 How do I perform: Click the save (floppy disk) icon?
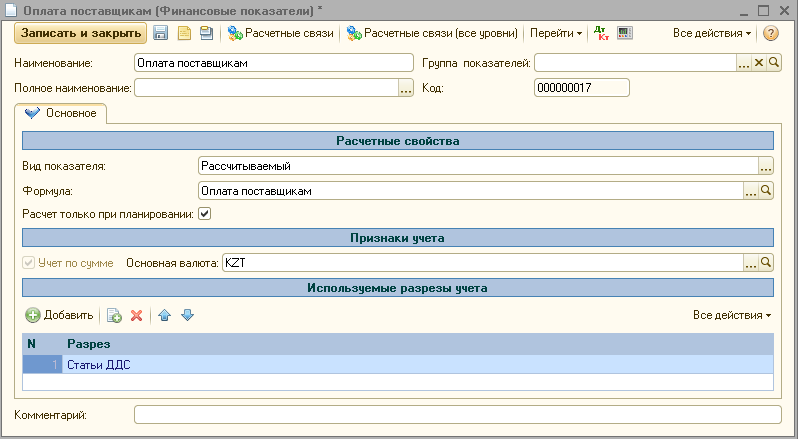[x=160, y=33]
